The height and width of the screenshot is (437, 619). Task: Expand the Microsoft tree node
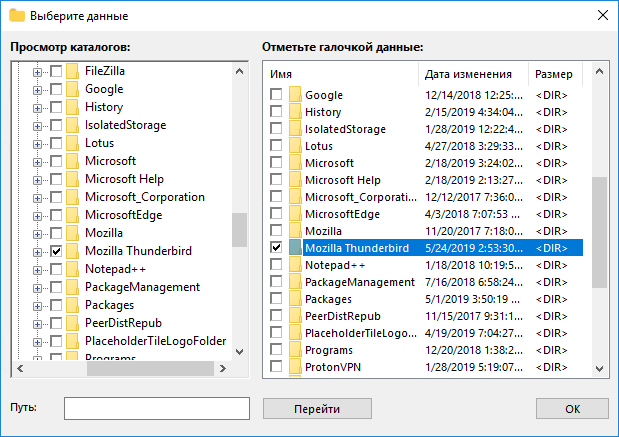pos(37,162)
